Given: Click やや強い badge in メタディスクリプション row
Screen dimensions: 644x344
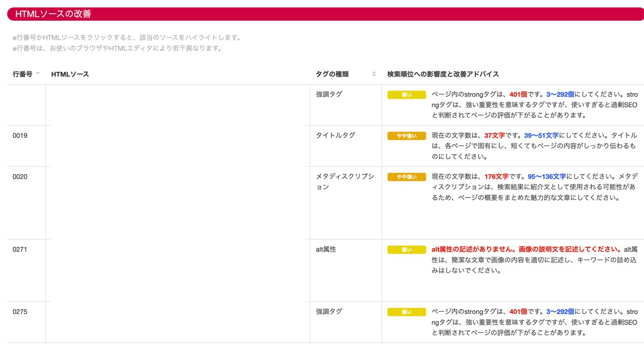Looking at the screenshot, I should 406,177.
